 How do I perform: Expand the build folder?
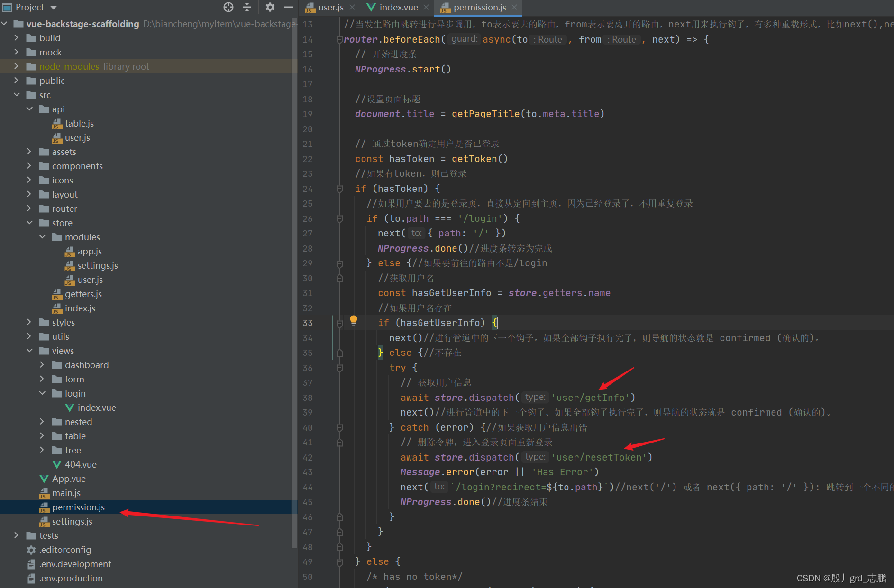17,38
